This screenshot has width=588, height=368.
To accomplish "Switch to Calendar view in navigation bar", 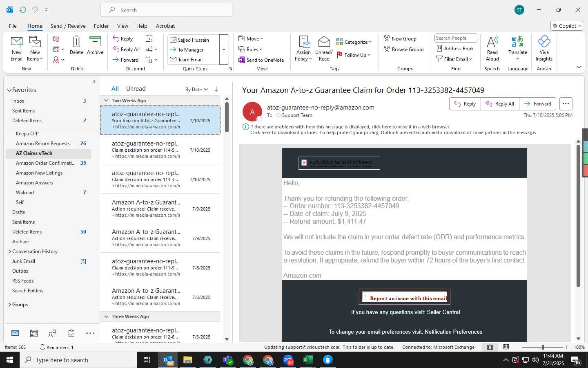I will [x=34, y=333].
